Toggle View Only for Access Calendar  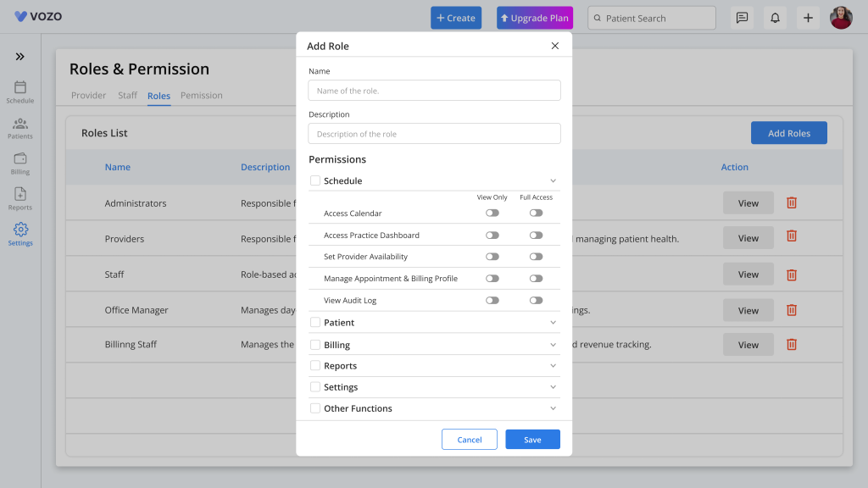point(492,213)
